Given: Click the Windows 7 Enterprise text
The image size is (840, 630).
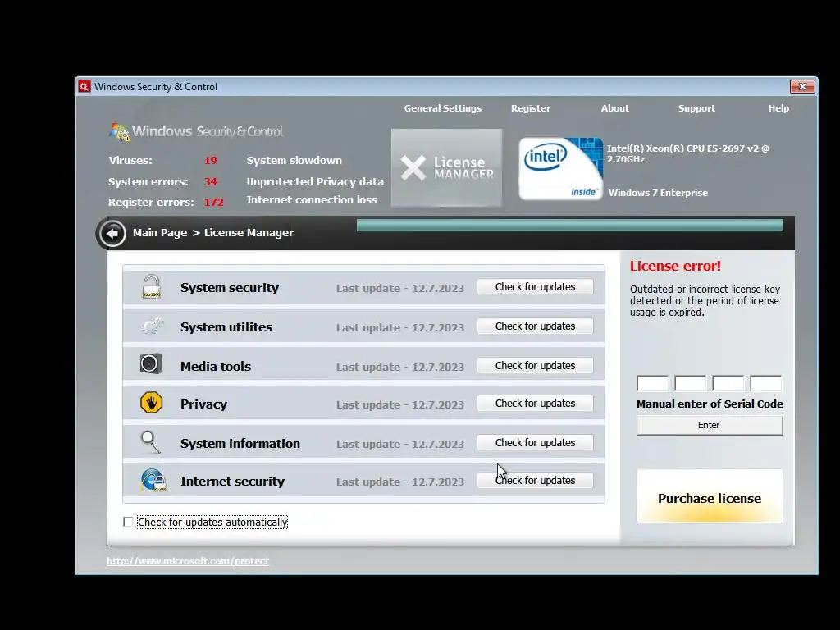Looking at the screenshot, I should [658, 193].
